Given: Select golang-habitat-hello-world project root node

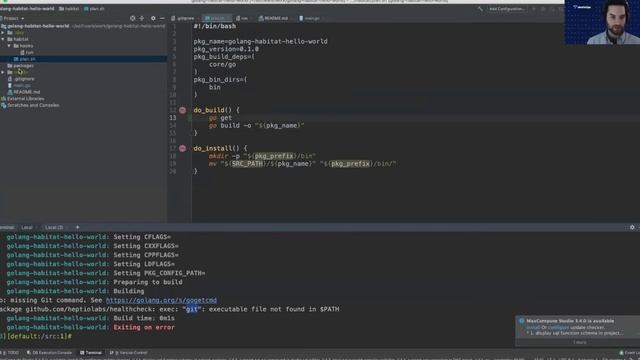Looking at the screenshot, I should (x=35, y=26).
